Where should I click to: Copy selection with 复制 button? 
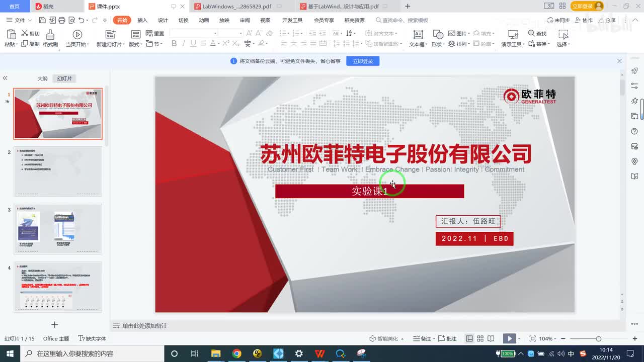[x=30, y=44]
